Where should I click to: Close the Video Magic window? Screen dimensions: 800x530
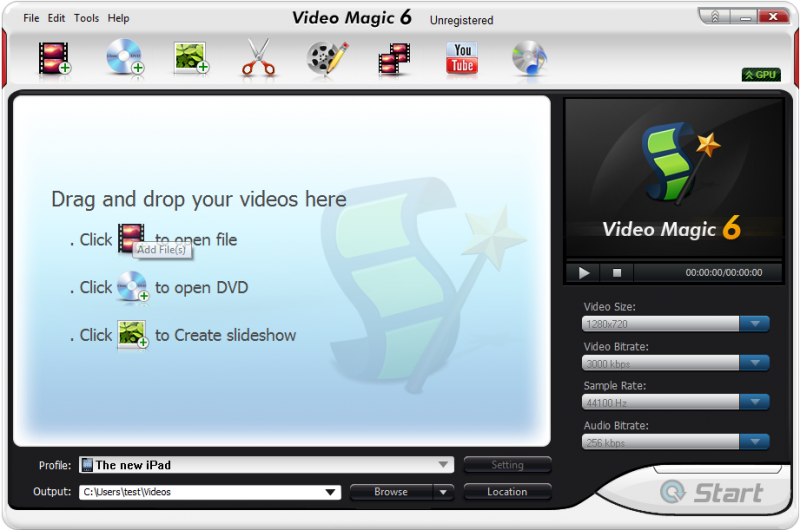coord(773,17)
